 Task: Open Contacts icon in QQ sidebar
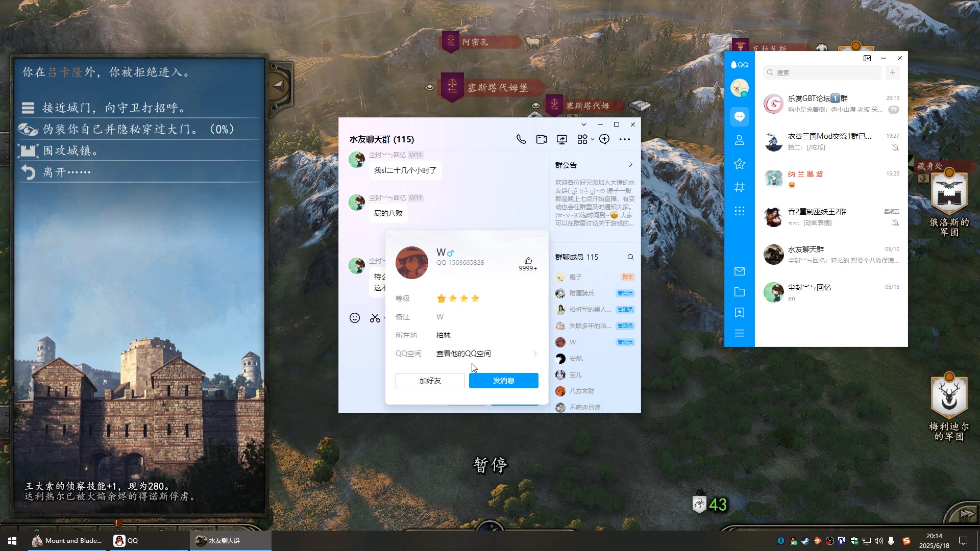click(740, 140)
